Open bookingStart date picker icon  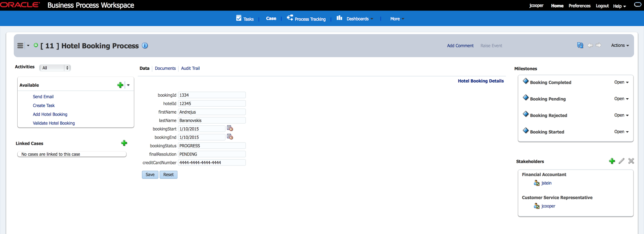tap(230, 128)
